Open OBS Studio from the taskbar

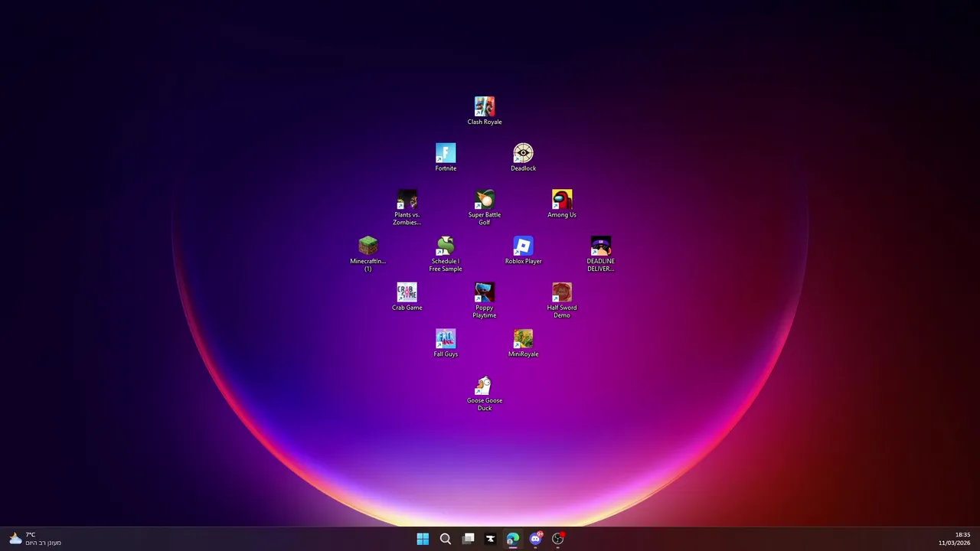point(558,539)
